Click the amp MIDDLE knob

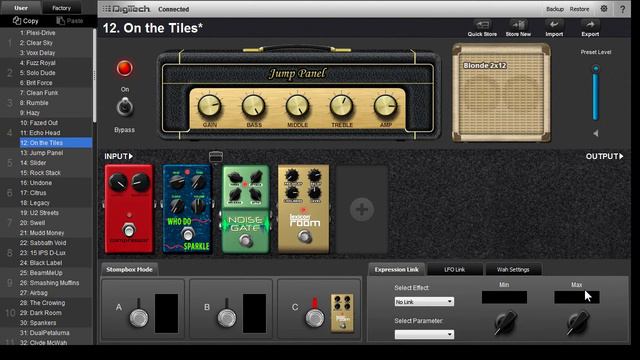pyautogui.click(x=298, y=106)
